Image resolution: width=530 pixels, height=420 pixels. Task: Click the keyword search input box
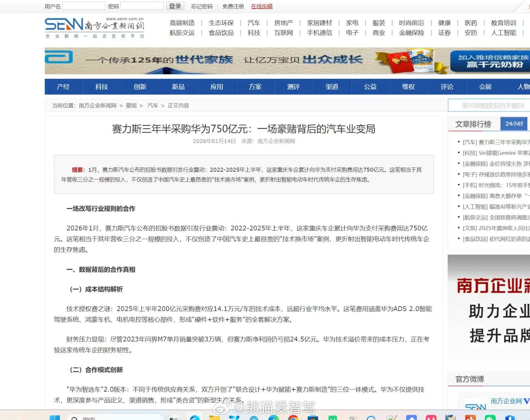[489, 105]
